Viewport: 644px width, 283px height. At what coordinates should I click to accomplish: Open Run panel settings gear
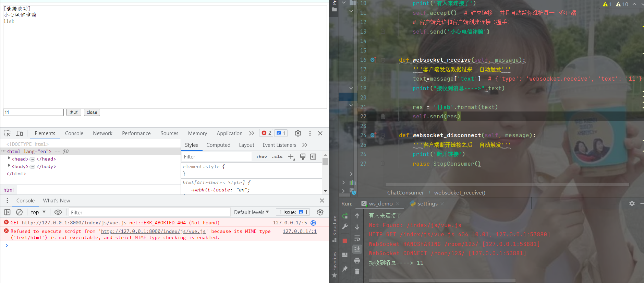(x=632, y=204)
